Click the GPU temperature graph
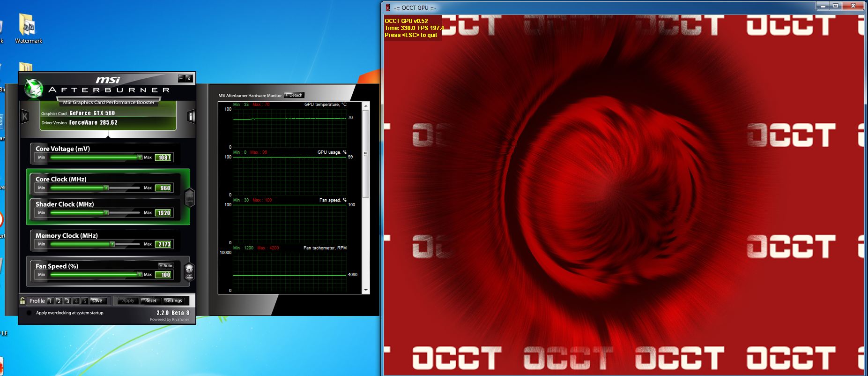This screenshot has width=868, height=376. click(x=289, y=128)
